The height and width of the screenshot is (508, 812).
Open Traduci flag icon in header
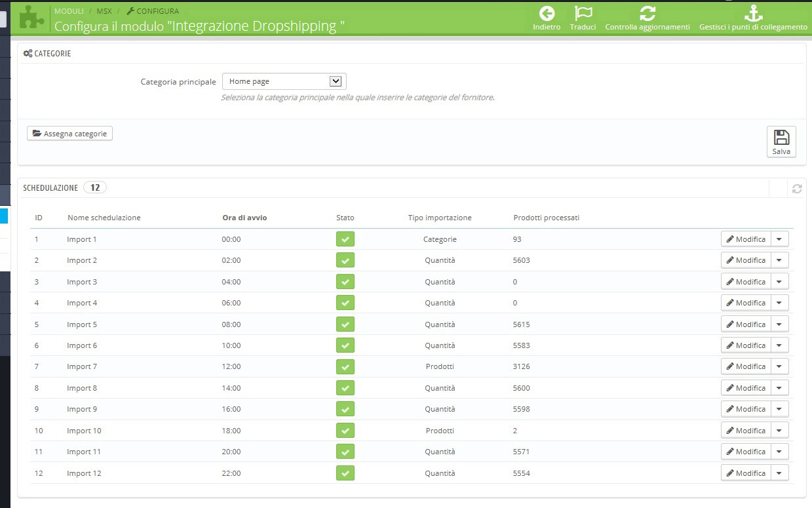[x=583, y=14]
